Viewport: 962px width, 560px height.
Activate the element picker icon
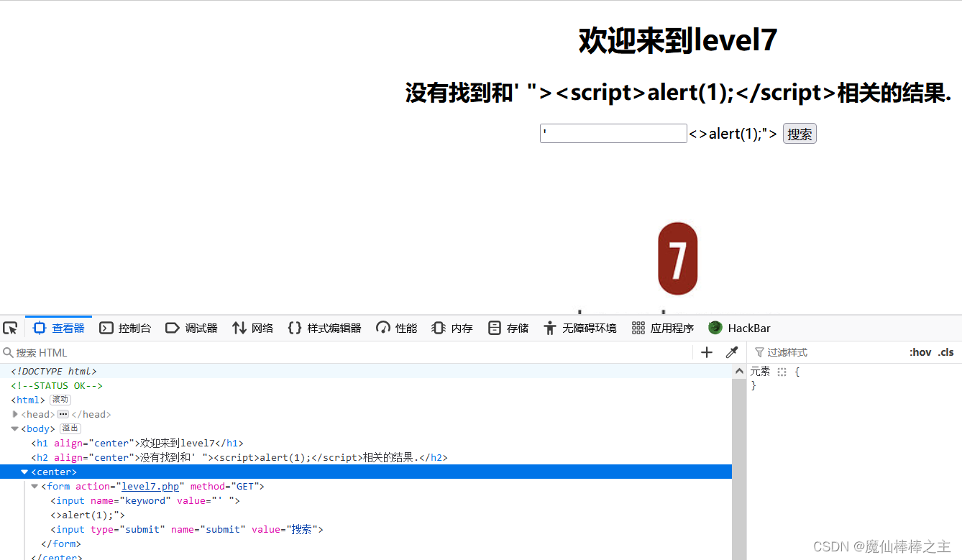click(x=10, y=328)
